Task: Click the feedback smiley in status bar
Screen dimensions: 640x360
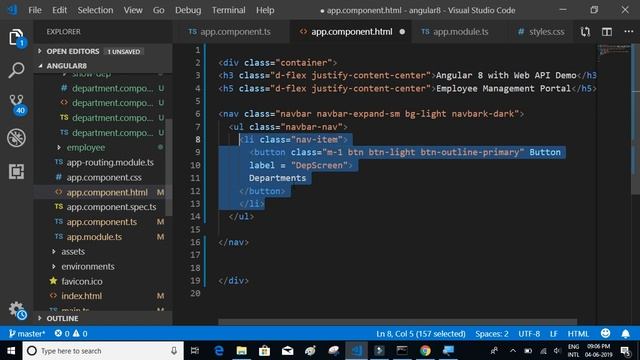Action: (x=605, y=333)
